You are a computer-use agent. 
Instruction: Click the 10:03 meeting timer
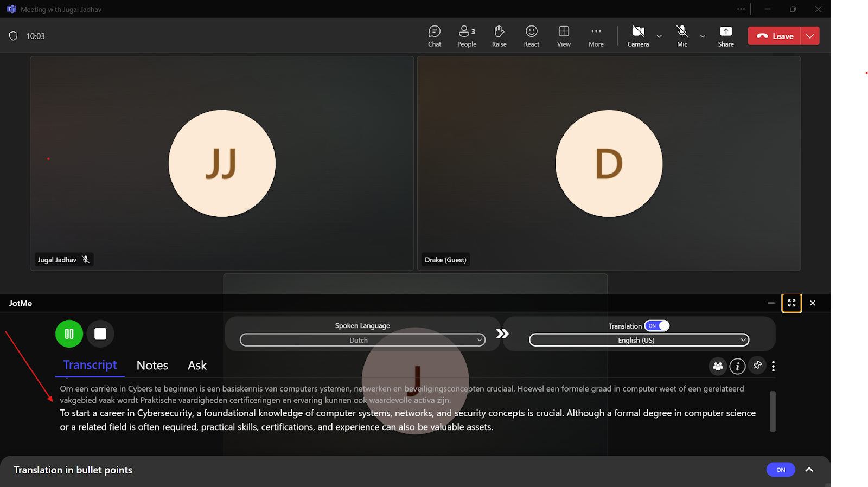[x=35, y=36]
